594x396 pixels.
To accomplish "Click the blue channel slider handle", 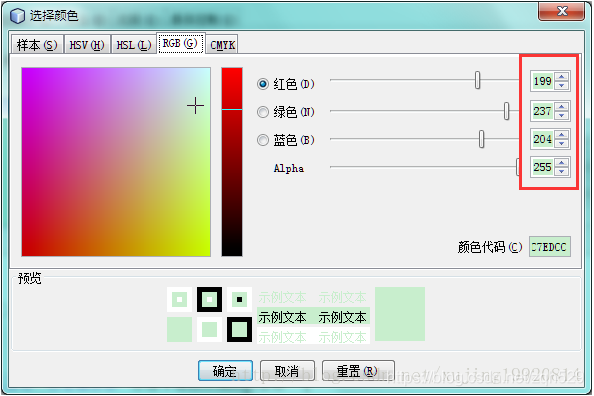I will pos(481,139).
